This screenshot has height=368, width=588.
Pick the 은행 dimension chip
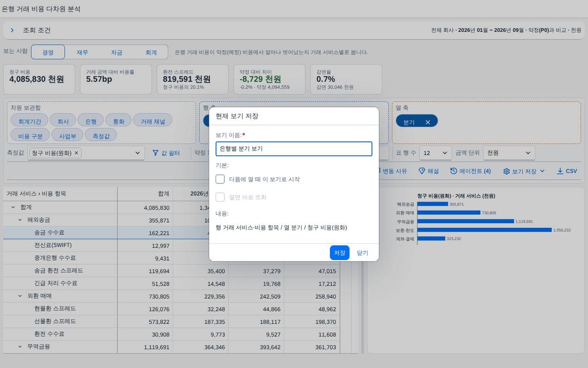click(91, 121)
